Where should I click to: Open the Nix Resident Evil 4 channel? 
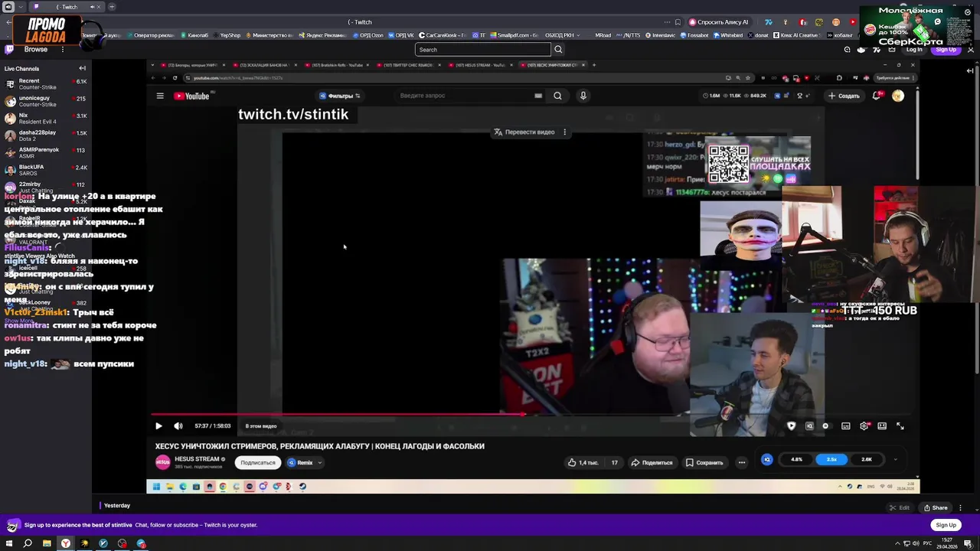(44, 118)
